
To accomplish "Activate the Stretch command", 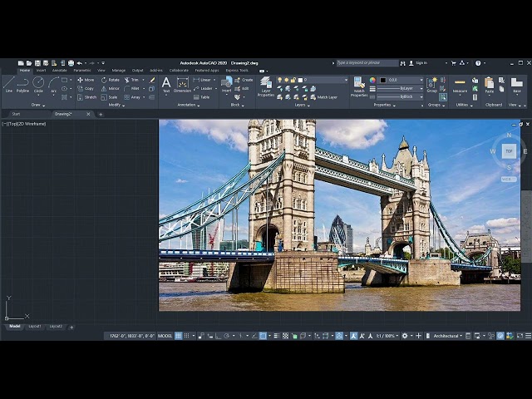I will tap(86, 97).
